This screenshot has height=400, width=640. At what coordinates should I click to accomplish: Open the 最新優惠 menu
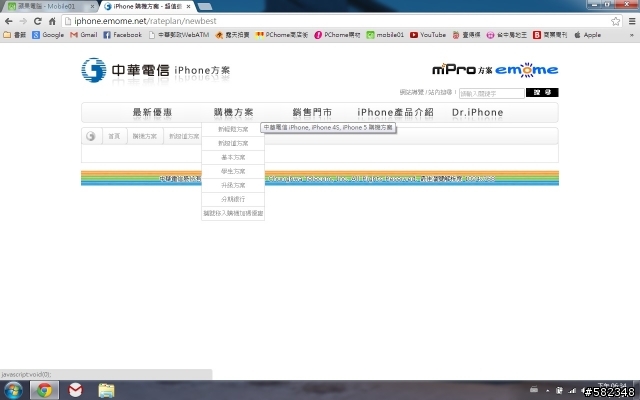click(x=152, y=112)
